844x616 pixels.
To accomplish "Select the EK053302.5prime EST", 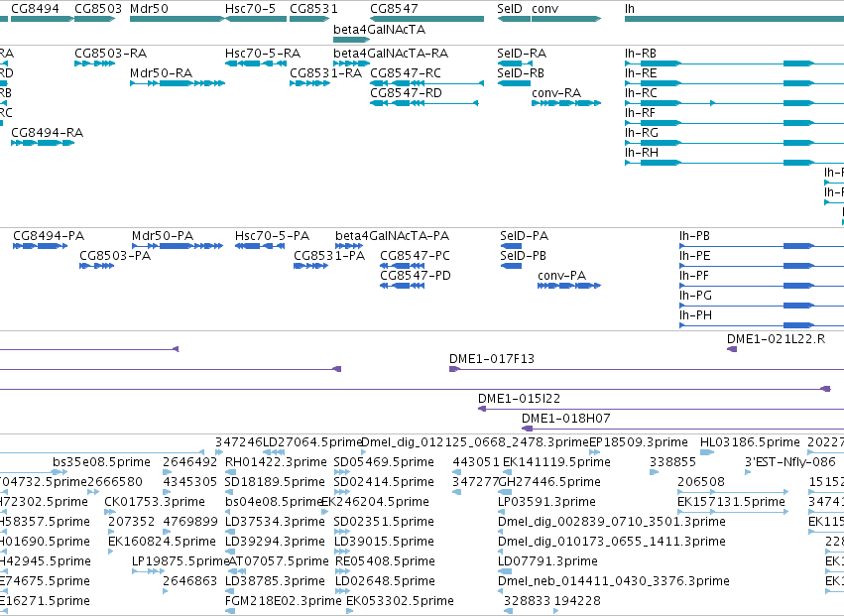I will tap(350, 611).
